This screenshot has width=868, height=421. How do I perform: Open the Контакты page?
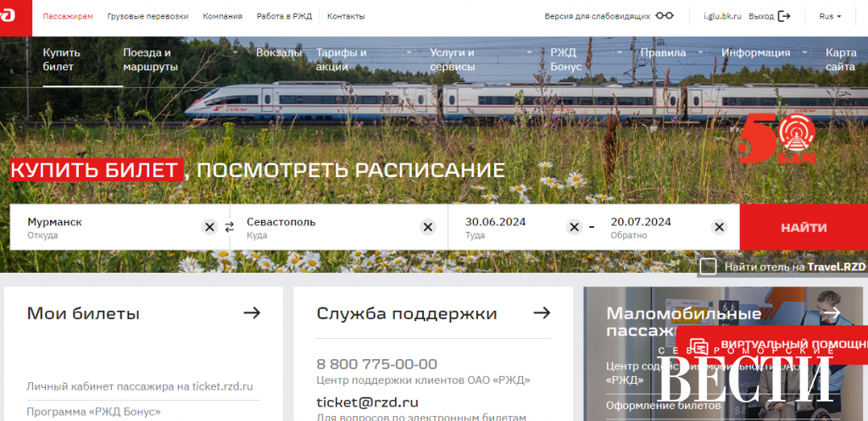coord(346,16)
